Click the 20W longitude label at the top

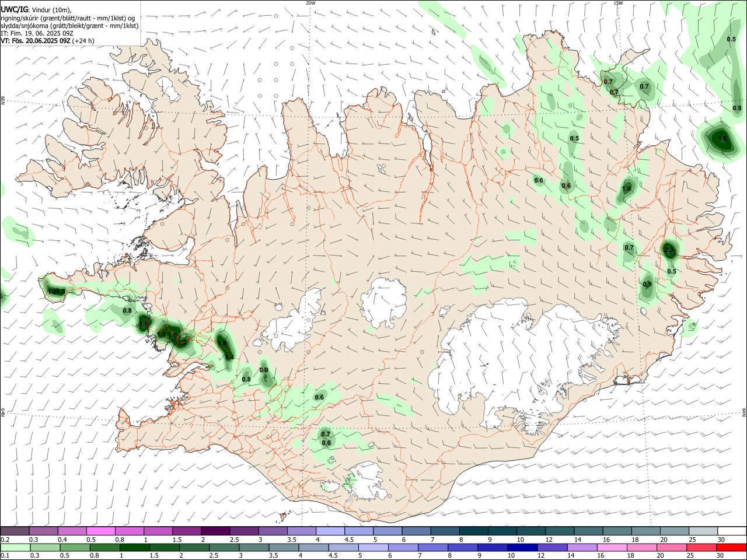click(311, 3)
